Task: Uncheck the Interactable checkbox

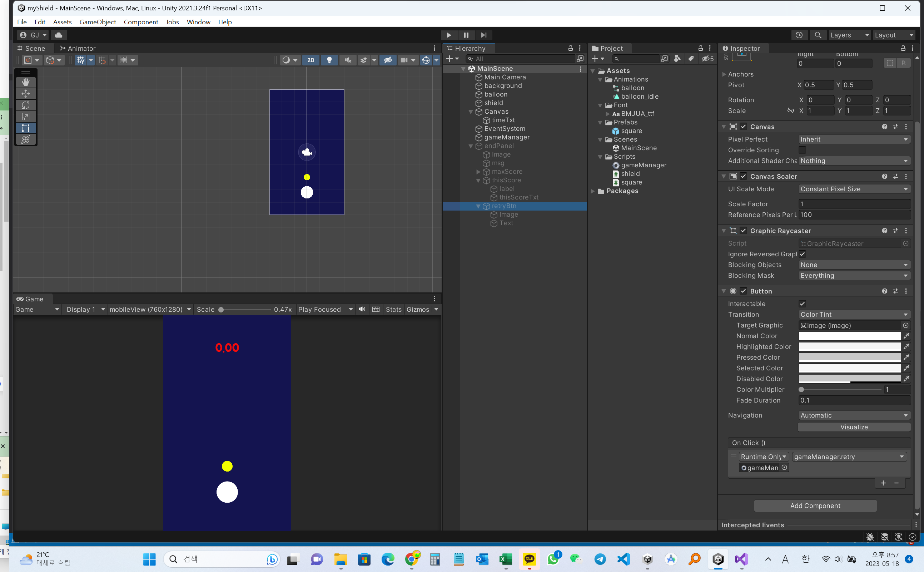Action: coord(802,304)
